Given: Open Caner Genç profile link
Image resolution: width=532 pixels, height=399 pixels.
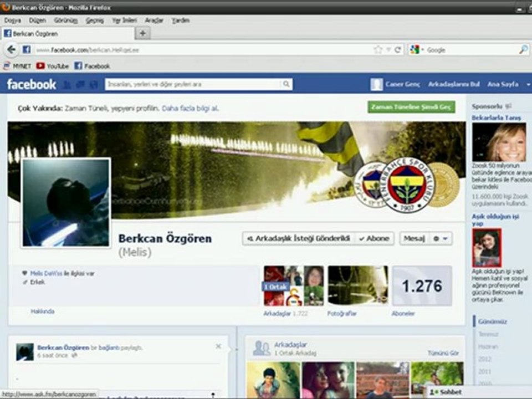Looking at the screenshot, I should pos(403,84).
